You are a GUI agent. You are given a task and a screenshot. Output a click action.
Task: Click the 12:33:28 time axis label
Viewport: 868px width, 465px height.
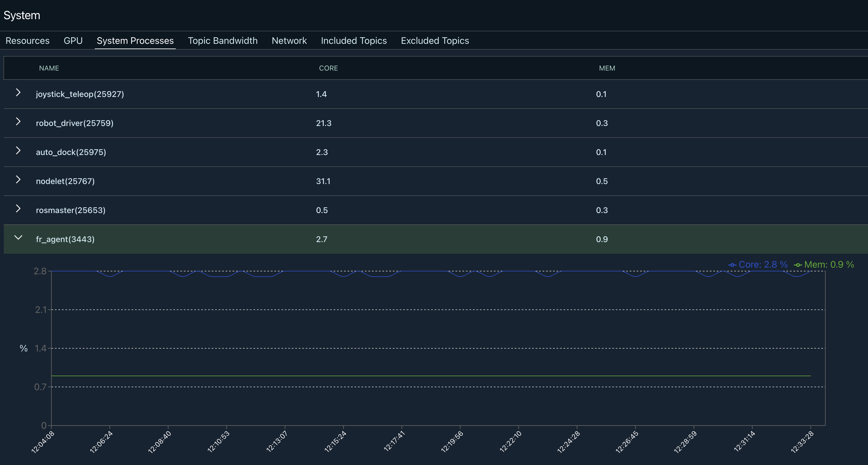point(802,442)
